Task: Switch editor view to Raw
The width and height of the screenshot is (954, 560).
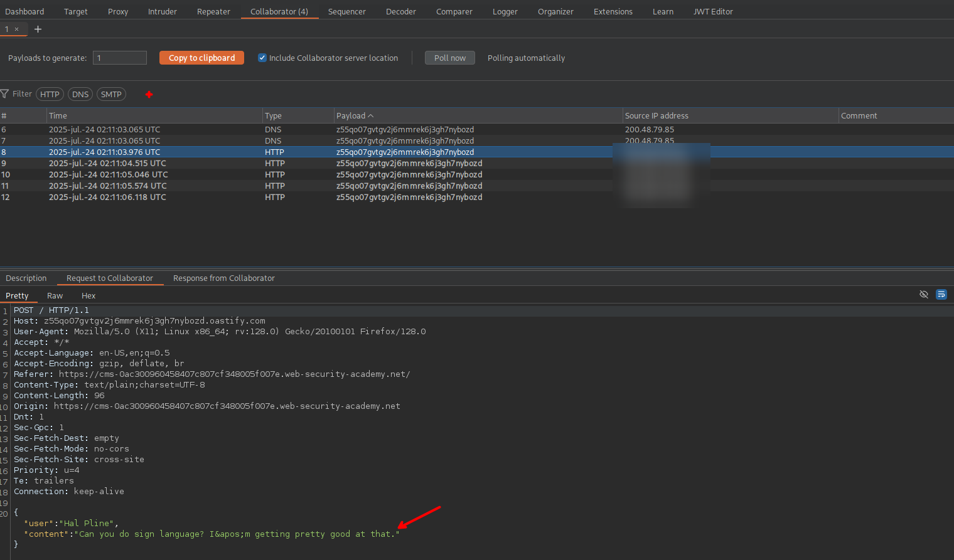Action: tap(55, 296)
